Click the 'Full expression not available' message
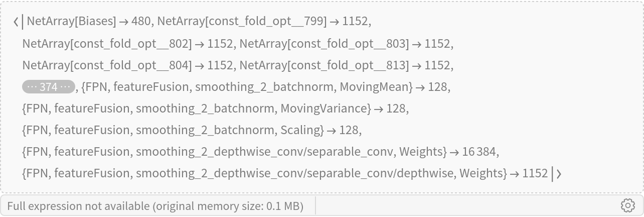This screenshot has height=217, width=644. (155, 206)
